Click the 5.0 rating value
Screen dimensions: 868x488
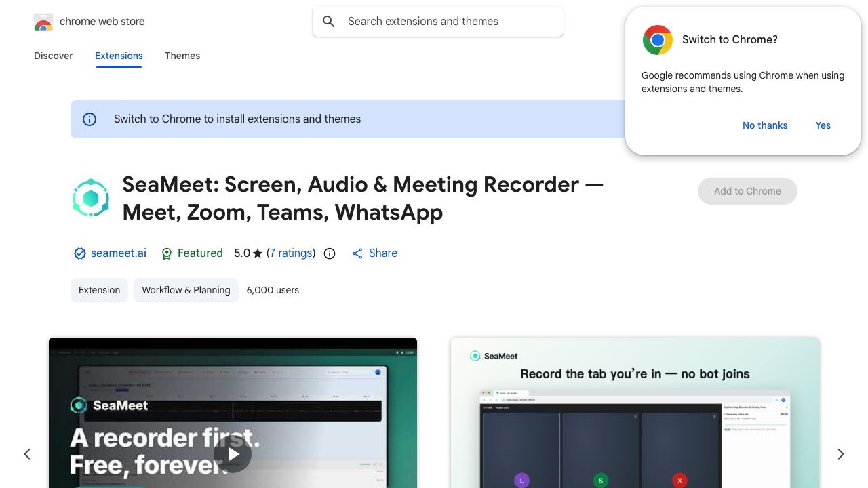coord(242,253)
